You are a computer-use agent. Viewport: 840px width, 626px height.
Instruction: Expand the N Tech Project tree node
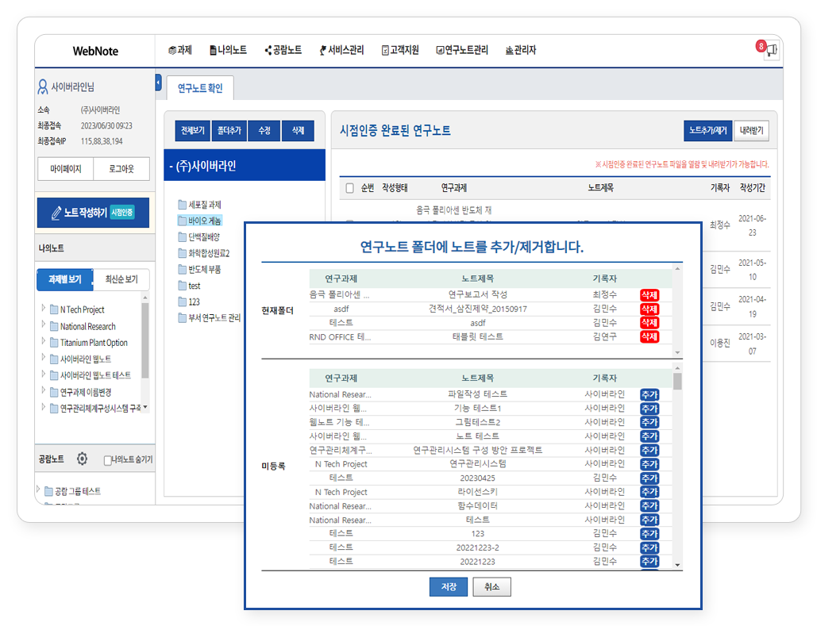(43, 309)
